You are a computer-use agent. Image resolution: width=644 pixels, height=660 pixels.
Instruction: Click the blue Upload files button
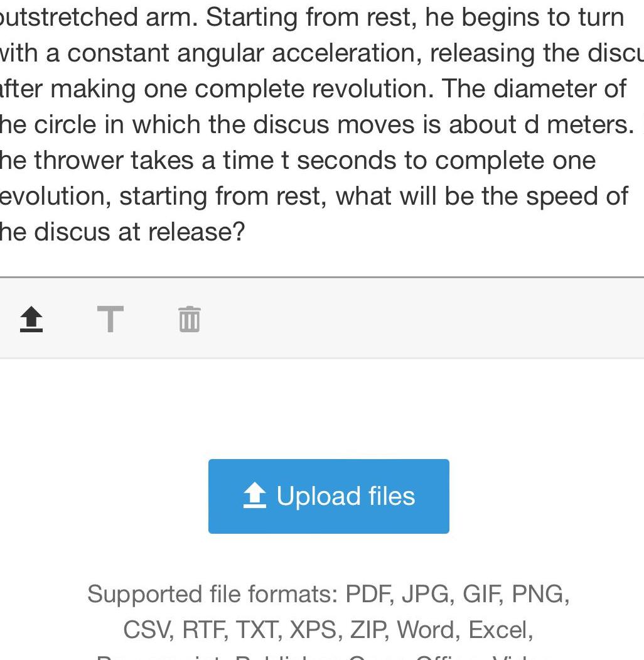(x=329, y=495)
